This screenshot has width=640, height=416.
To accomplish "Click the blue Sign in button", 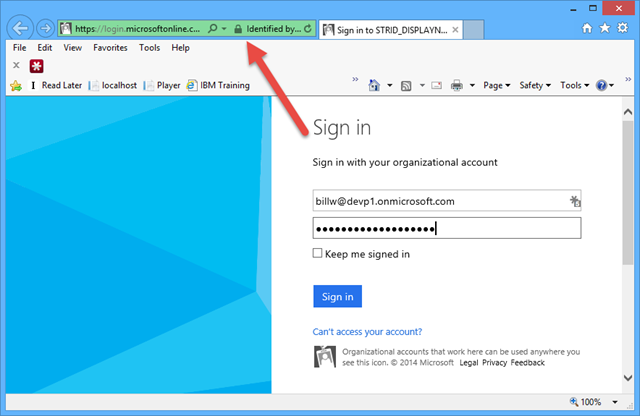I will coord(337,297).
